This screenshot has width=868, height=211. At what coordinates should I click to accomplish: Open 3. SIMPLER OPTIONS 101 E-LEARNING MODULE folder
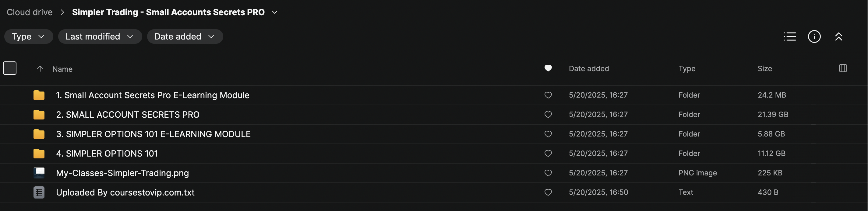[x=153, y=134]
